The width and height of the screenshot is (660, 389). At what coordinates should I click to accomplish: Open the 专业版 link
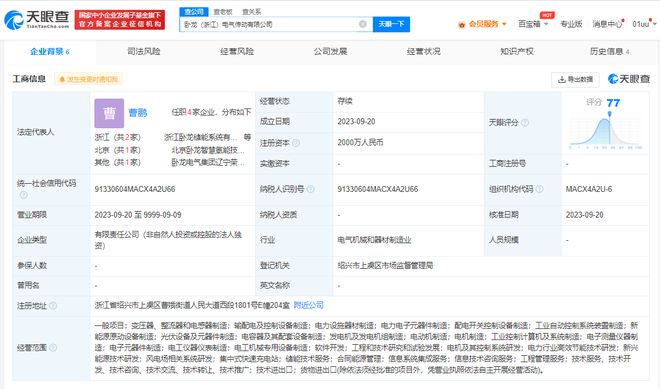click(571, 24)
